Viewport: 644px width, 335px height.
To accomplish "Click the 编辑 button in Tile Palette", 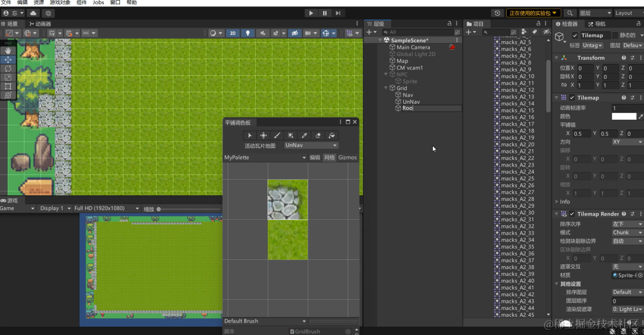I will click(x=315, y=157).
